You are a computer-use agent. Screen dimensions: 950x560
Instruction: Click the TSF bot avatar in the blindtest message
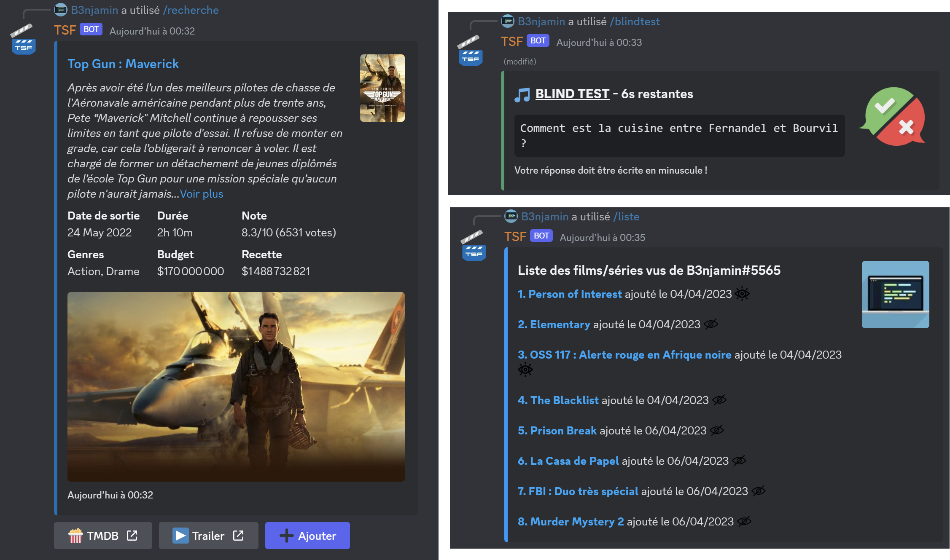click(x=470, y=51)
